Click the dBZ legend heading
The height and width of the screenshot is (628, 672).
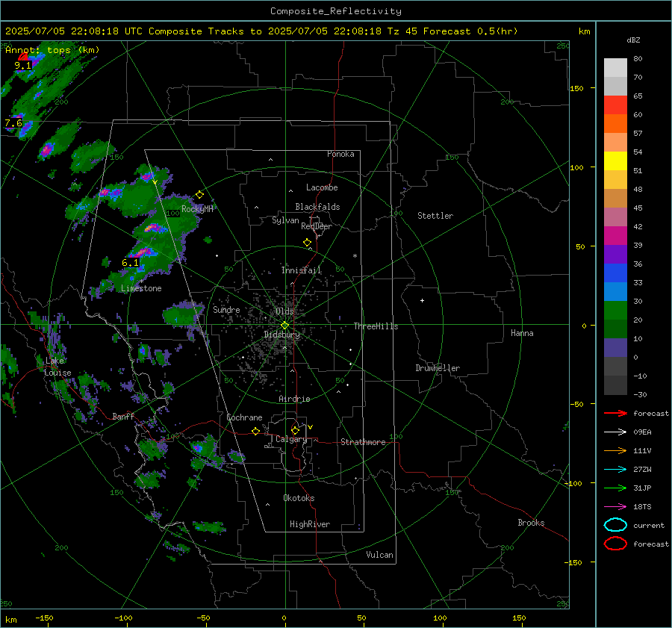point(633,40)
